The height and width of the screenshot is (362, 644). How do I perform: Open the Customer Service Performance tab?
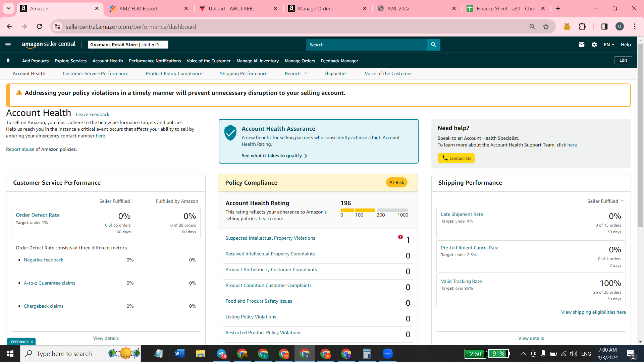(95, 73)
